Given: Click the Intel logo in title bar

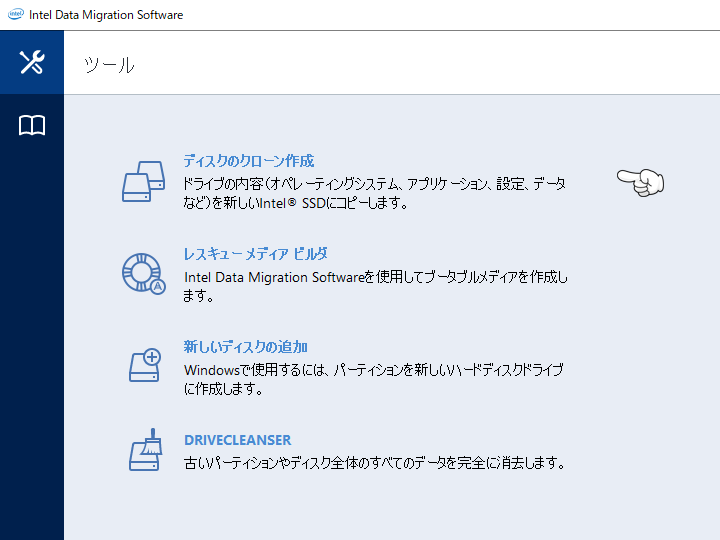Looking at the screenshot, I should pyautogui.click(x=16, y=14).
